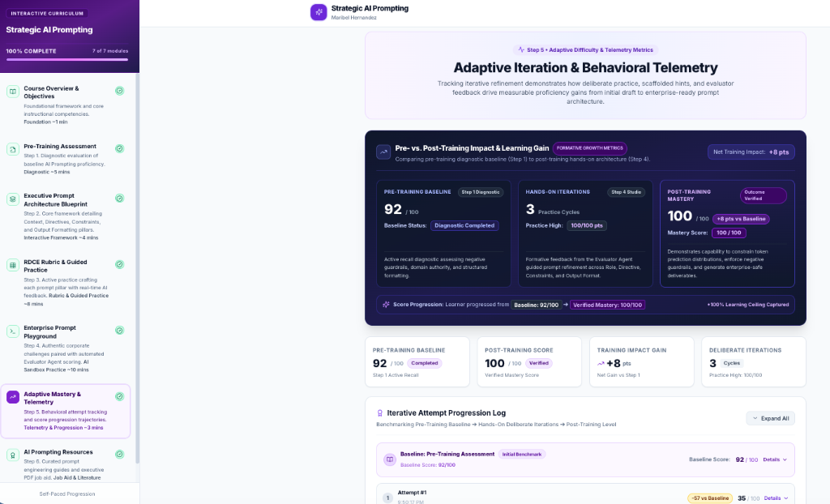Click '+8 pts vs Baseline' pill
This screenshot has width=830, height=504.
point(741,219)
